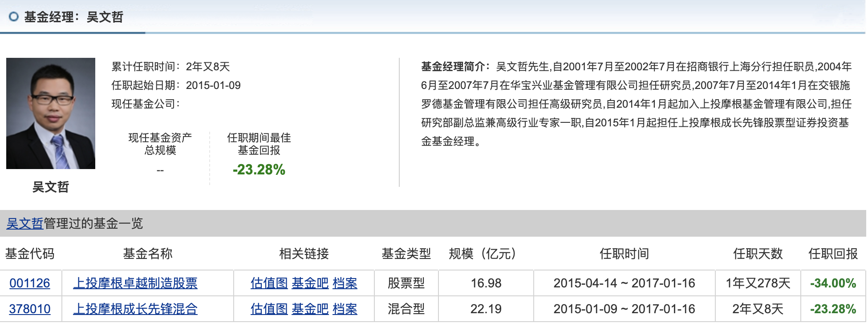Click the 基金名称 column header

(148, 254)
